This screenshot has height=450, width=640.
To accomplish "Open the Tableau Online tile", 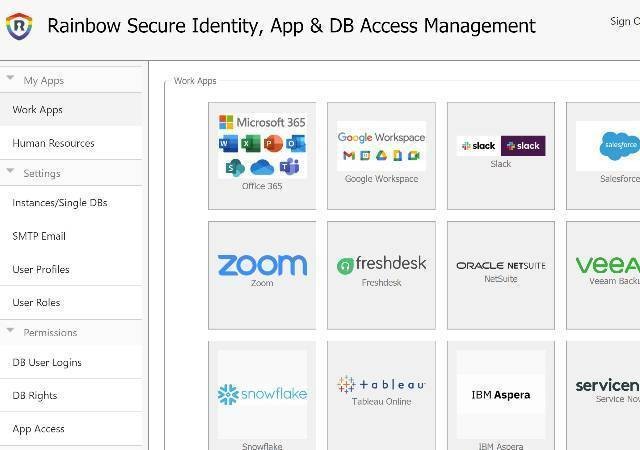I will tap(381, 394).
